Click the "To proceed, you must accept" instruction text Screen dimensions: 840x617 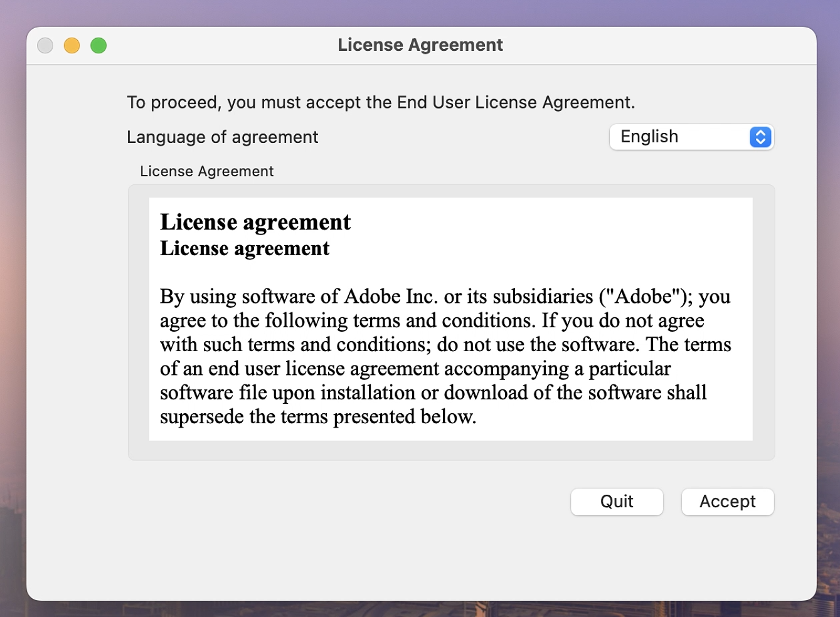click(x=251, y=102)
